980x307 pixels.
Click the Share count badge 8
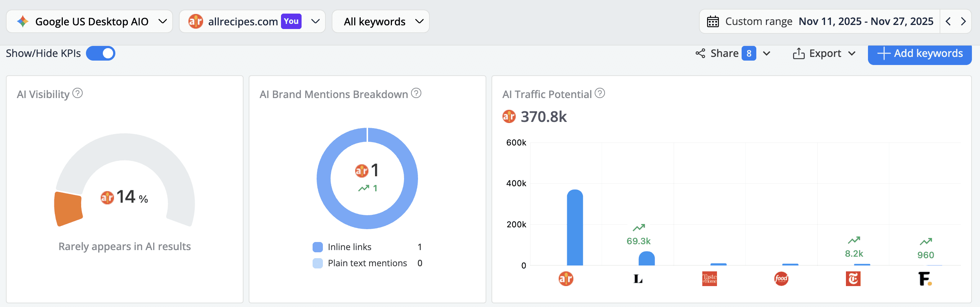point(749,53)
